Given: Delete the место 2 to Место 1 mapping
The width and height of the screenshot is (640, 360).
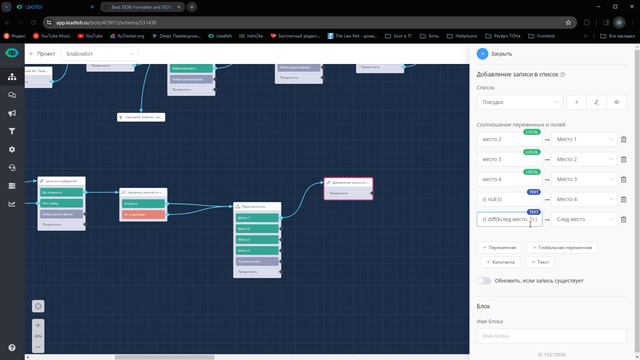Looking at the screenshot, I should coord(623,140).
